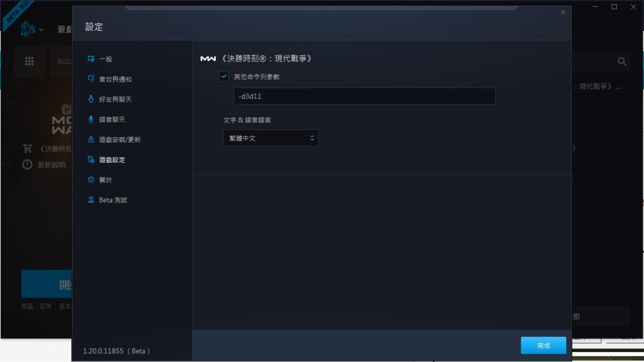Click the 完成 done button
The width and height of the screenshot is (644, 362).
pos(543,345)
